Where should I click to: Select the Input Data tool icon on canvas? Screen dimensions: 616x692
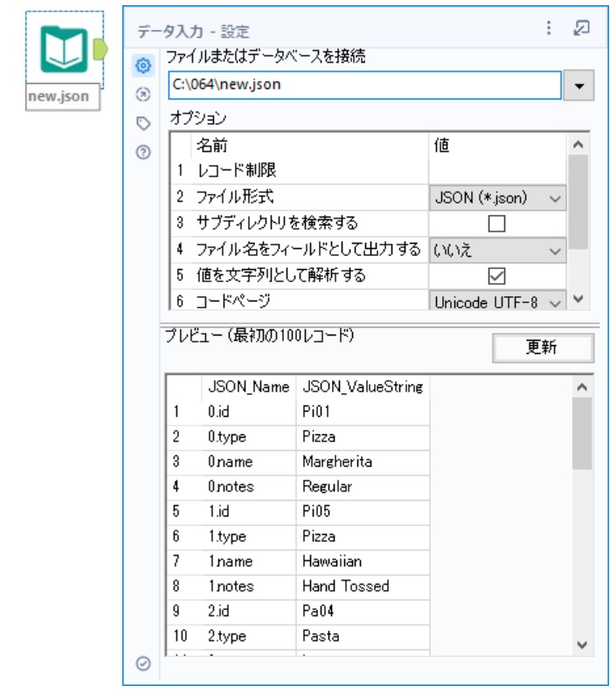coord(64,50)
